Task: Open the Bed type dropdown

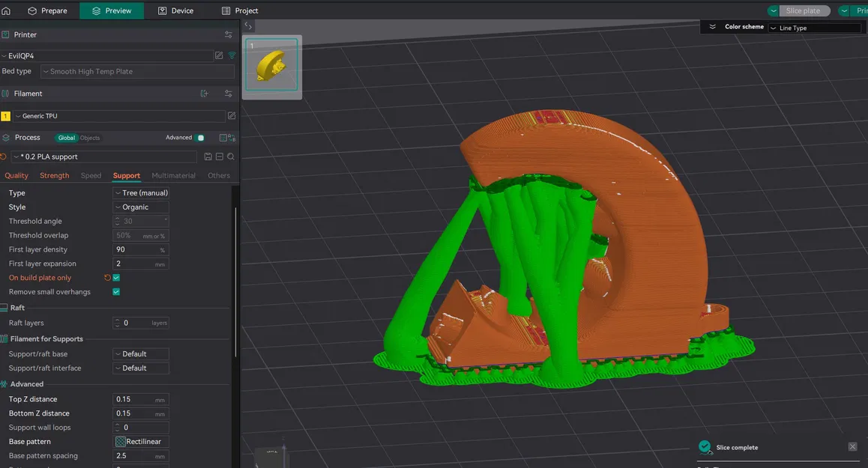Action: coord(138,71)
